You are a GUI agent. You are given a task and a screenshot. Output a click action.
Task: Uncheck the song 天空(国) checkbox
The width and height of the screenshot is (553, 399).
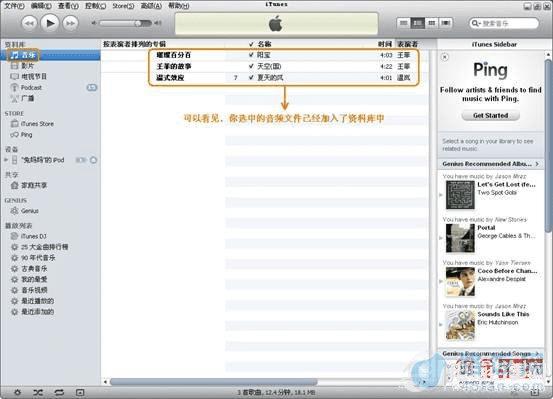[251, 66]
